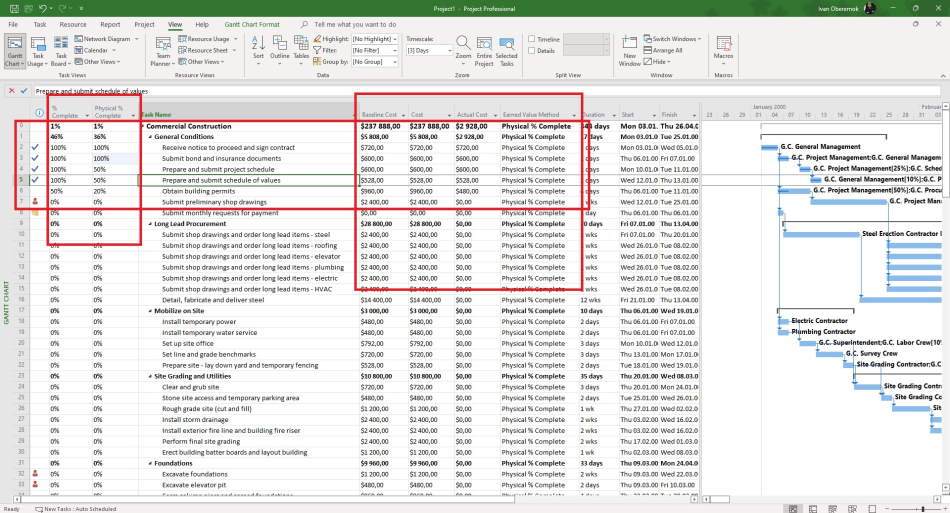Click the Save icon in title bar
The width and height of the screenshot is (950, 513).
click(14, 8)
